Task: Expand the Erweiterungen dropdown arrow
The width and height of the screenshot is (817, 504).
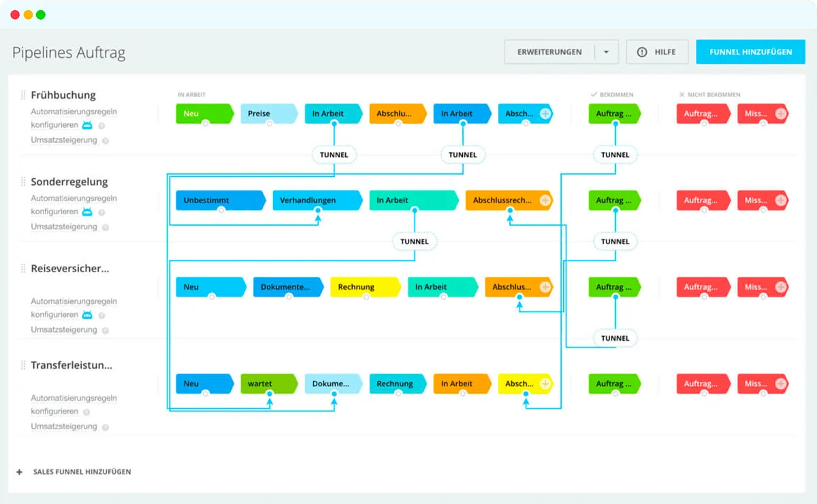Action: (x=606, y=52)
